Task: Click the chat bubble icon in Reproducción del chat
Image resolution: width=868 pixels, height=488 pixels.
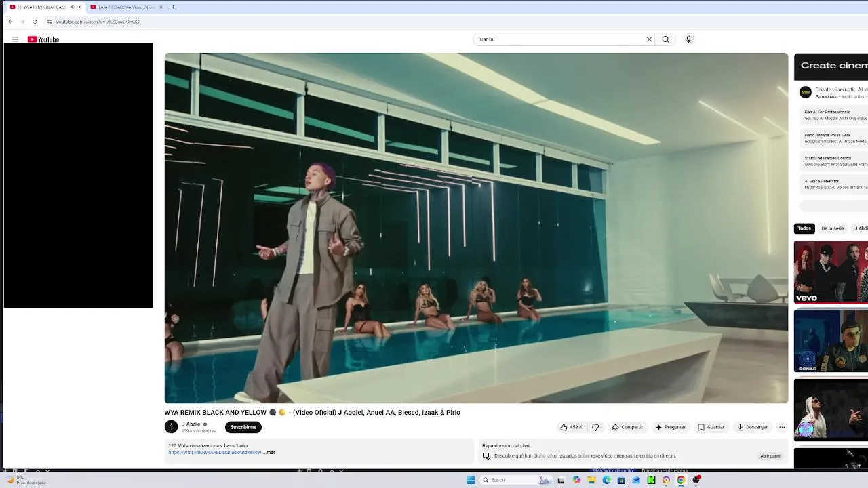Action: 486,456
